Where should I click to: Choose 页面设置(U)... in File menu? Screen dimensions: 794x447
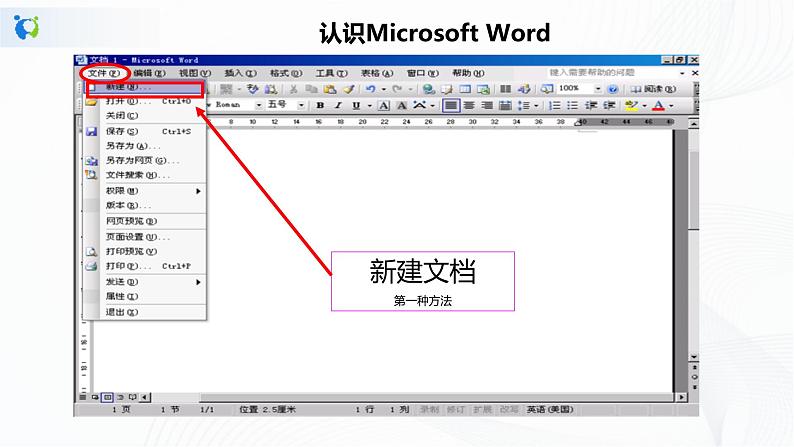(145, 236)
